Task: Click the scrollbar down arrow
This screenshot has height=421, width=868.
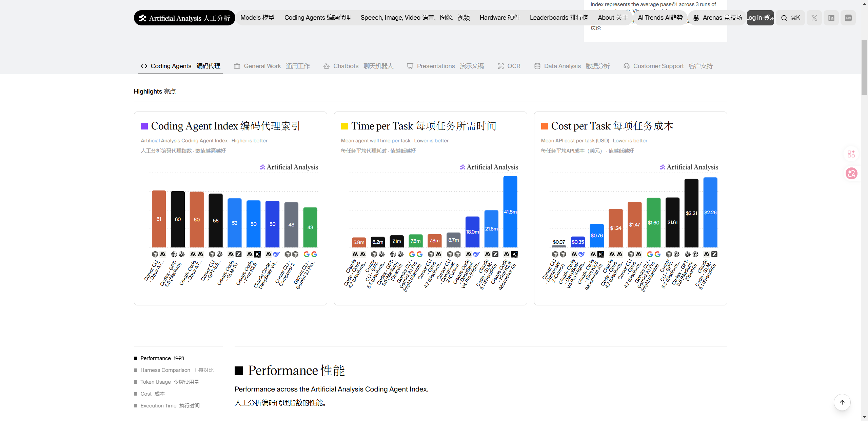Action: click(x=864, y=417)
